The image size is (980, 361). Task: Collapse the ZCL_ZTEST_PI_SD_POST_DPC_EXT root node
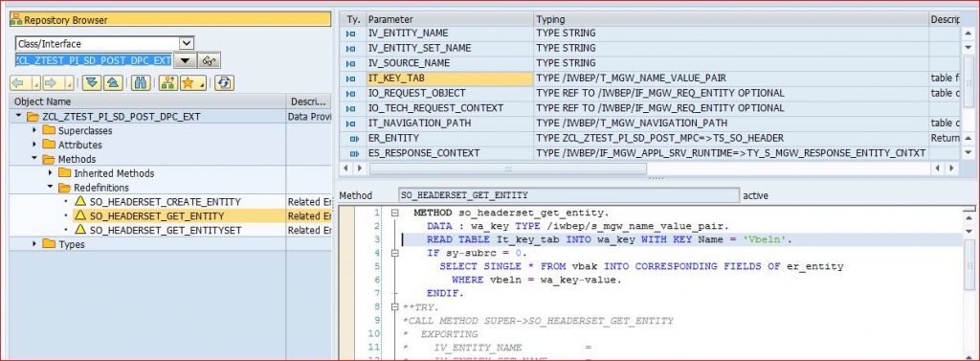click(x=19, y=117)
